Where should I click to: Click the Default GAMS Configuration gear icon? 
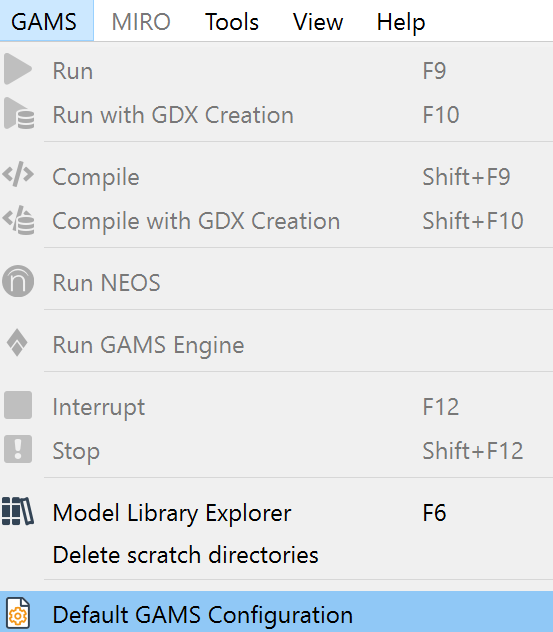tap(18, 613)
